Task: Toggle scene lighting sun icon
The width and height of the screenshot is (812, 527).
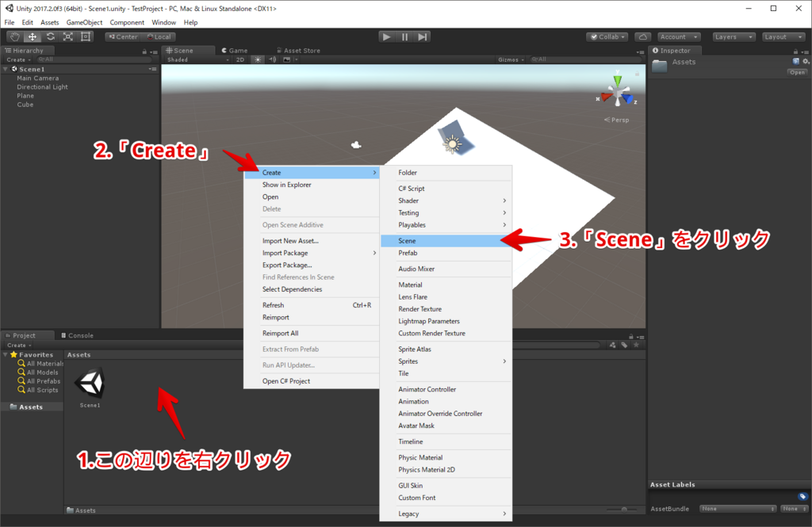Action: [258, 59]
